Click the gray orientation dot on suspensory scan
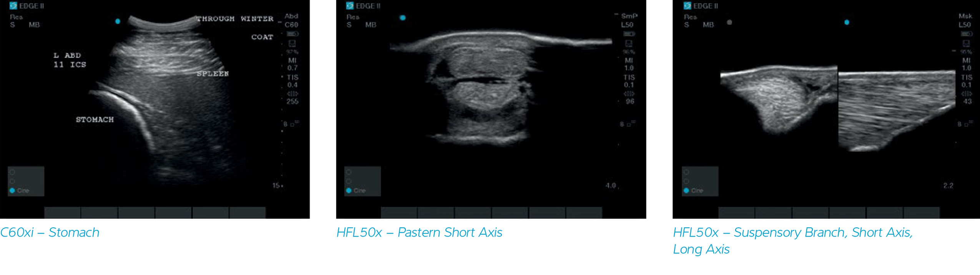The width and height of the screenshot is (980, 275). (x=729, y=22)
